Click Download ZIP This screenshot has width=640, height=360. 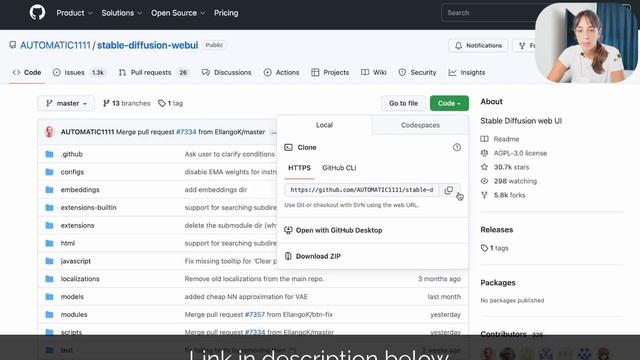point(318,256)
